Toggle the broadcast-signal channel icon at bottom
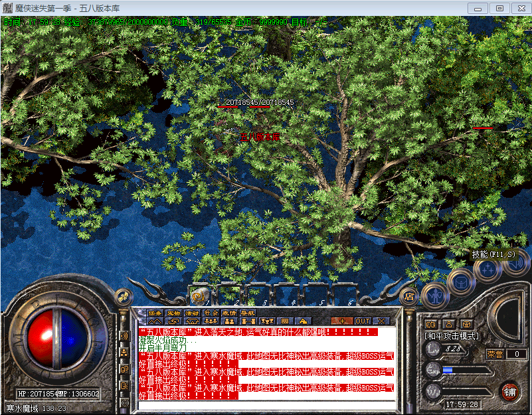Viewport: 532px width, 415px height. [125, 403]
